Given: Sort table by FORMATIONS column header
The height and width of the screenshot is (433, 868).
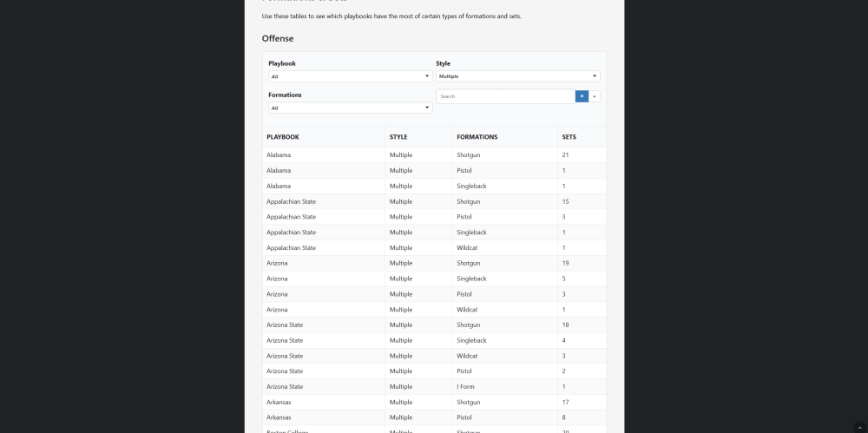Looking at the screenshot, I should (x=477, y=137).
